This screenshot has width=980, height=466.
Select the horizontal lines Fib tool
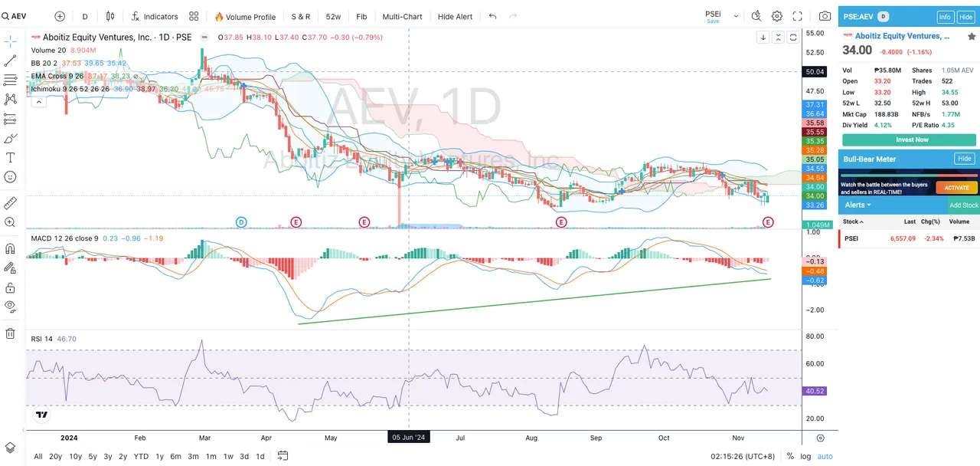pos(11,80)
